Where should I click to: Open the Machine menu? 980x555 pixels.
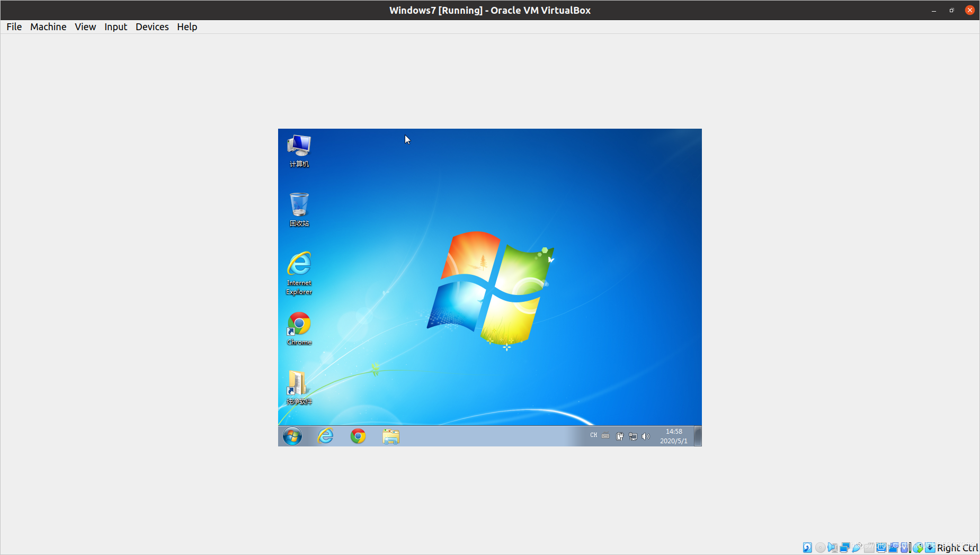[48, 26]
